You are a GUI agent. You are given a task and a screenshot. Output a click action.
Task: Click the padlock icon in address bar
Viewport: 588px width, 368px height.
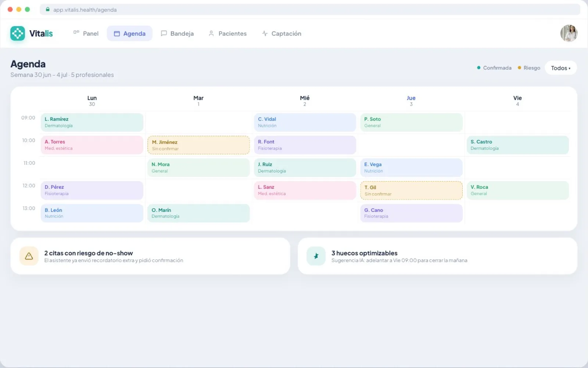(x=48, y=10)
